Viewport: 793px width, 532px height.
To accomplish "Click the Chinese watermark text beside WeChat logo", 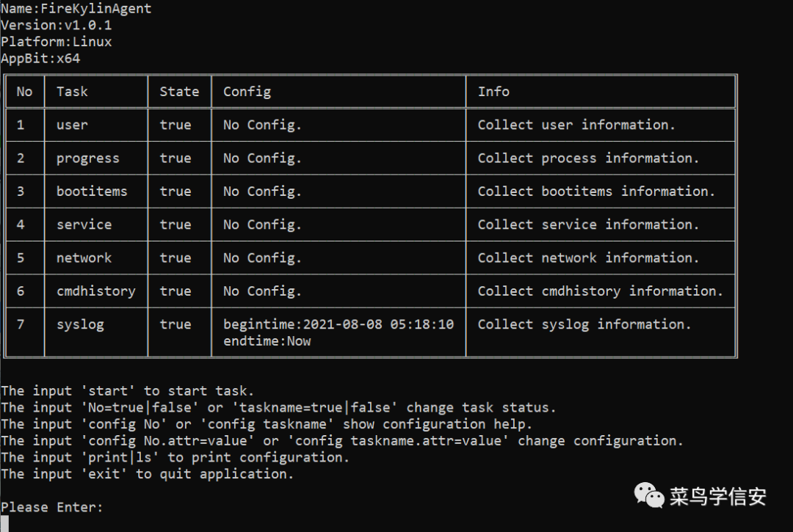I will (718, 497).
